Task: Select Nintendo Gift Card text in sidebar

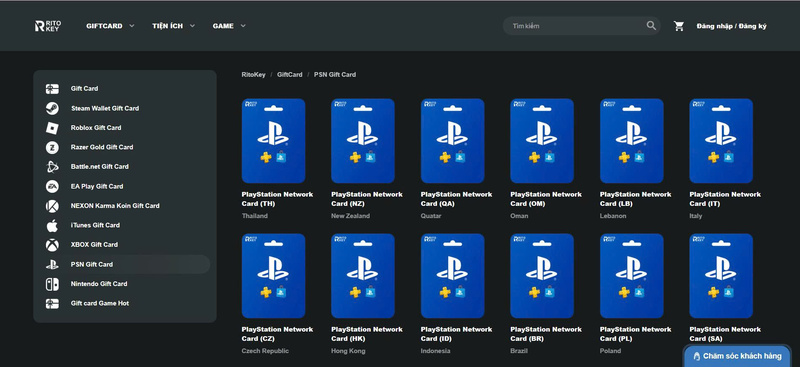Action: [x=99, y=284]
